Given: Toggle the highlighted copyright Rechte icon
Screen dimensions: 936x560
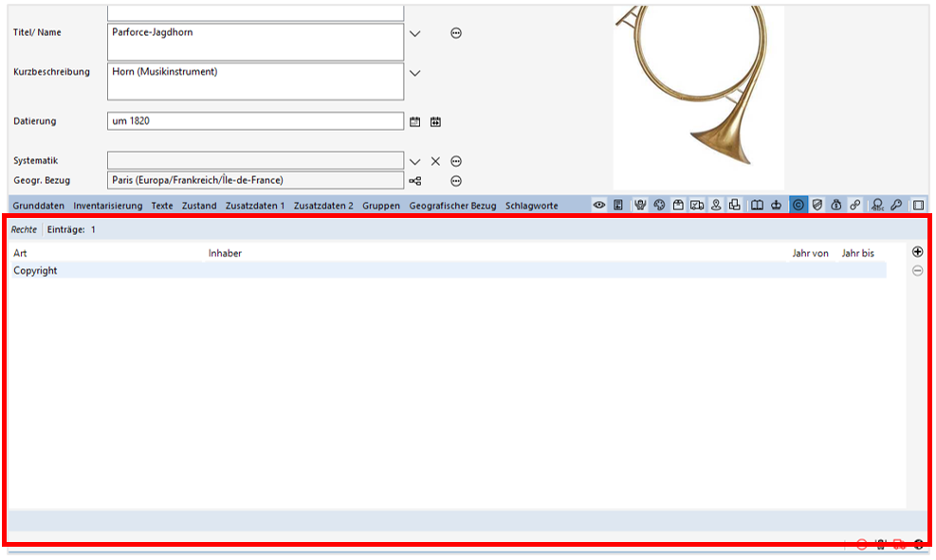Looking at the screenshot, I should point(798,204).
